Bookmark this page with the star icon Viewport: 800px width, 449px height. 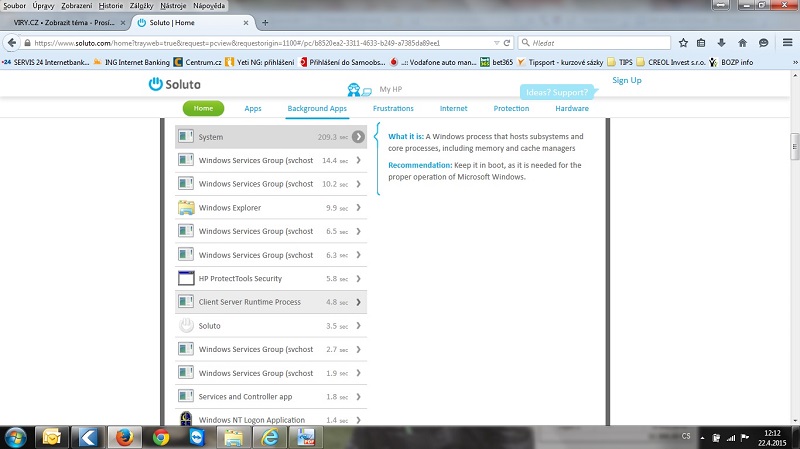tap(683, 43)
